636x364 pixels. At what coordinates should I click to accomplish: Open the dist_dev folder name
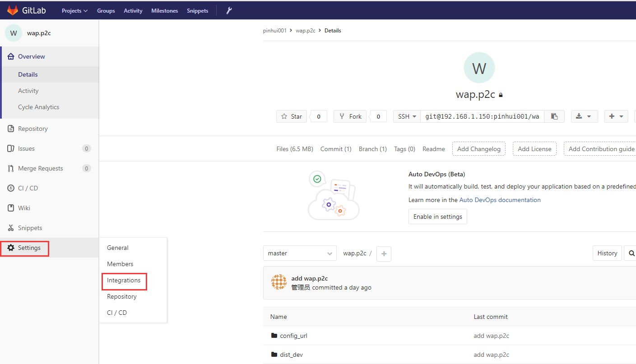coord(292,355)
